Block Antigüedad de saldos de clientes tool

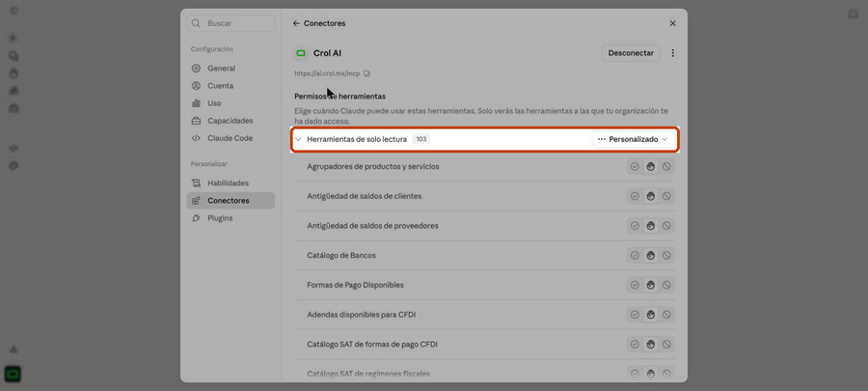coord(666,196)
